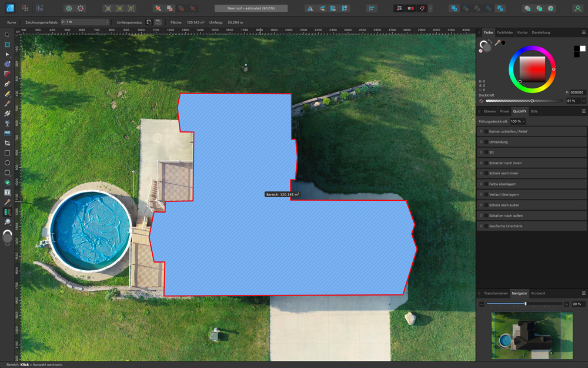This screenshot has height=368, width=588.
Task: Enable the 3D effect checkbox
Action: (x=486, y=152)
